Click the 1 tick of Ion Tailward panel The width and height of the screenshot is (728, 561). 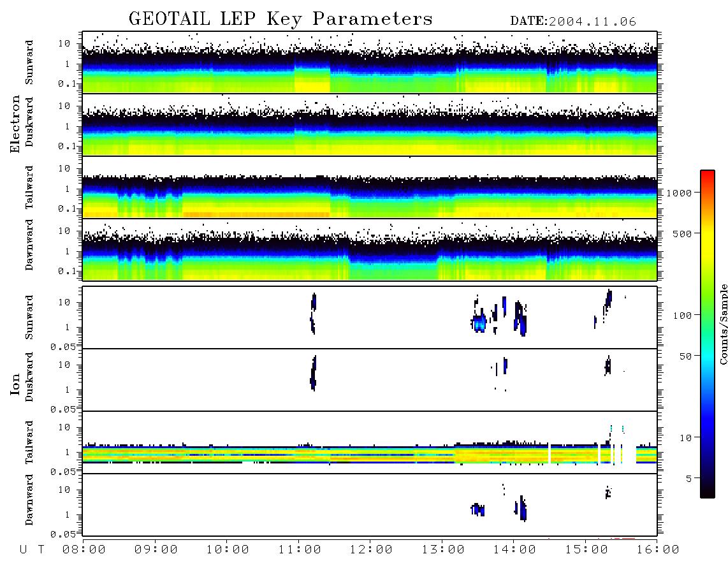coord(68,453)
